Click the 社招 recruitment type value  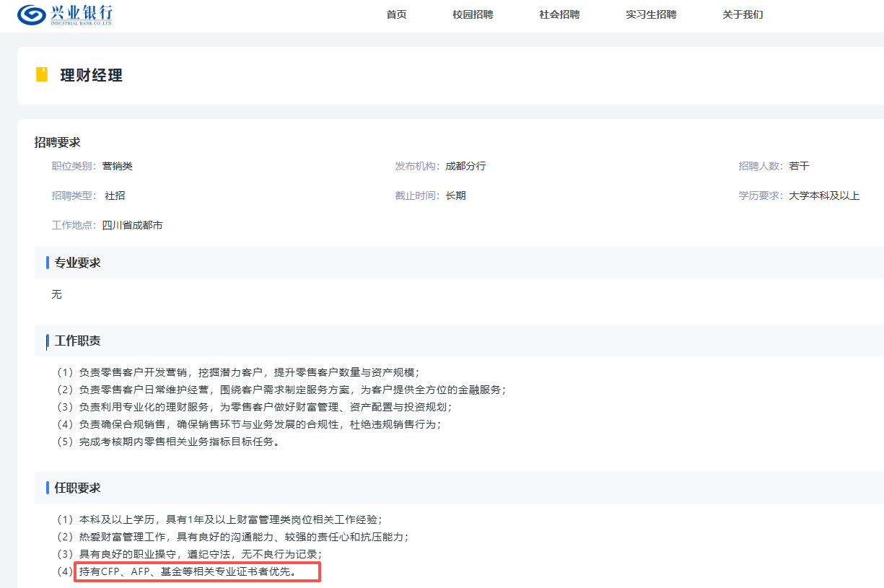point(115,196)
